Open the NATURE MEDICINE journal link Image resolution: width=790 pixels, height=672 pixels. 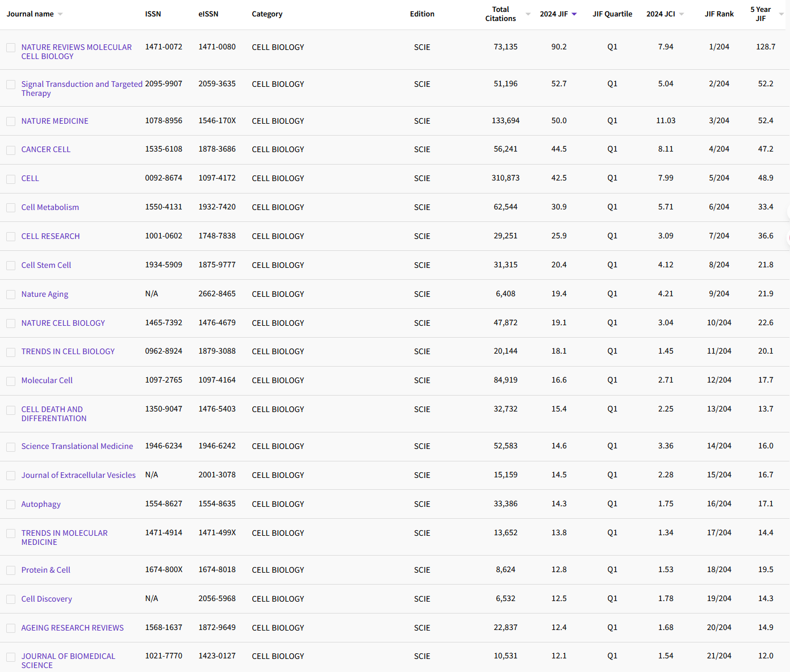pos(55,121)
